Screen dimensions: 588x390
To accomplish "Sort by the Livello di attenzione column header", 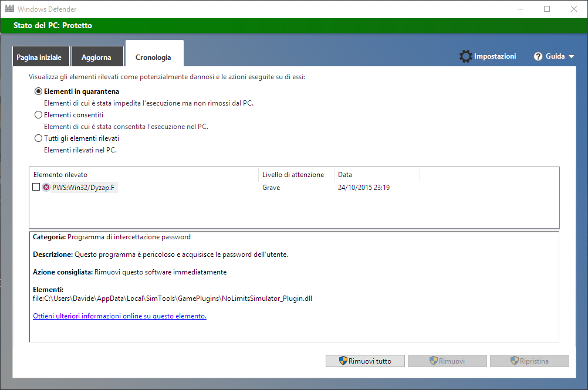I will click(296, 175).
